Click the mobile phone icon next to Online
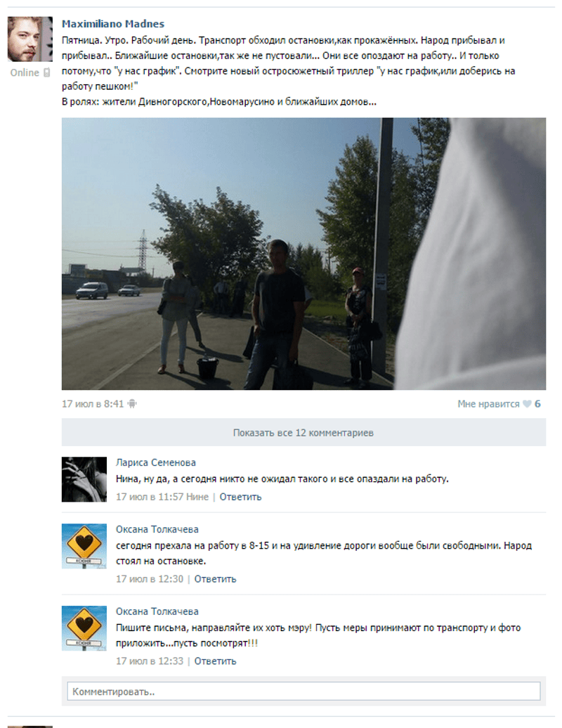562x728 pixels. coord(46,72)
